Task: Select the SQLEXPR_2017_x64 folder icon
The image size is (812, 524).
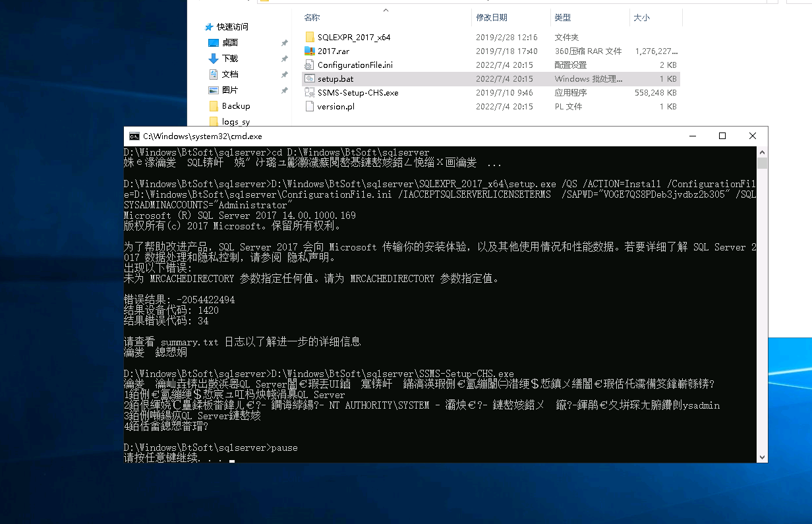Action: click(x=310, y=37)
